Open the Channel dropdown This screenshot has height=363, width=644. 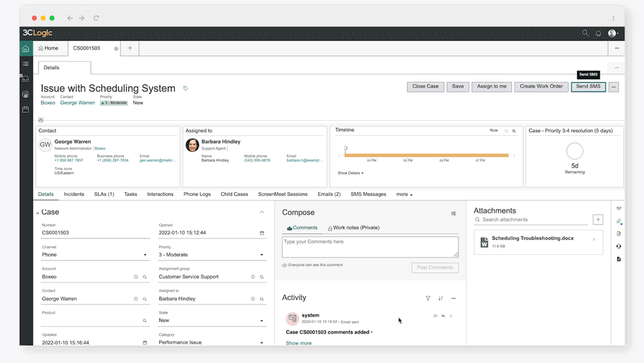tap(95, 255)
